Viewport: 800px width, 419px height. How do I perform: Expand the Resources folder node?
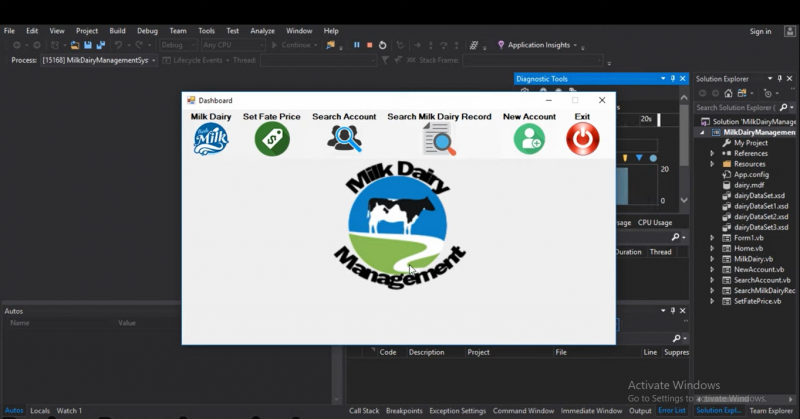coord(712,164)
